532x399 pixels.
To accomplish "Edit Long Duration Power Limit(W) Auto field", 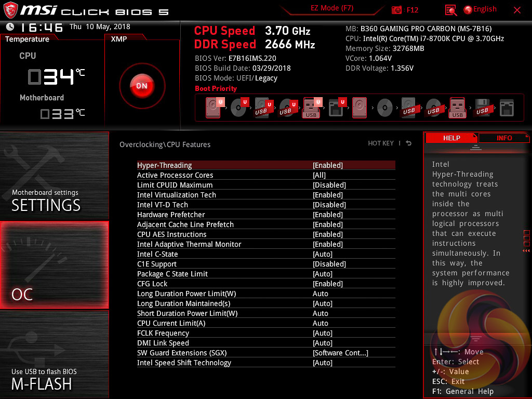I will pos(320,294).
